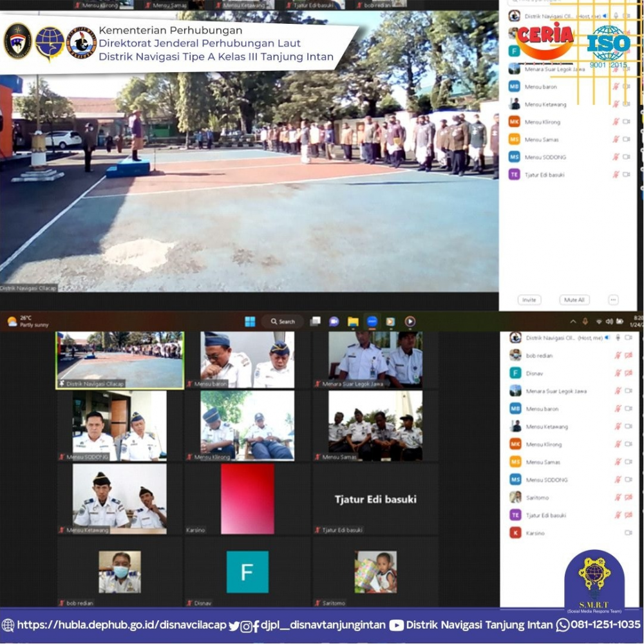Expand the system tray hidden icons chevron
Viewport: 644px width, 644px height.
[573, 321]
